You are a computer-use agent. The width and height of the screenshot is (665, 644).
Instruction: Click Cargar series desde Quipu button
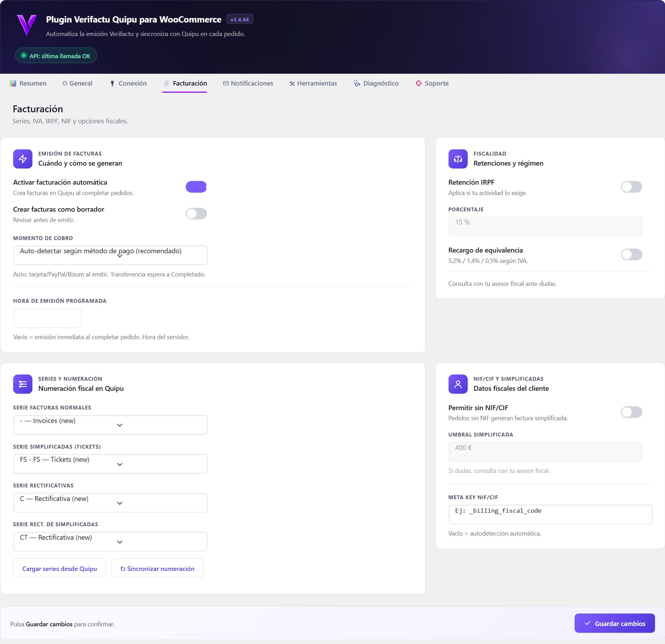[x=60, y=568]
